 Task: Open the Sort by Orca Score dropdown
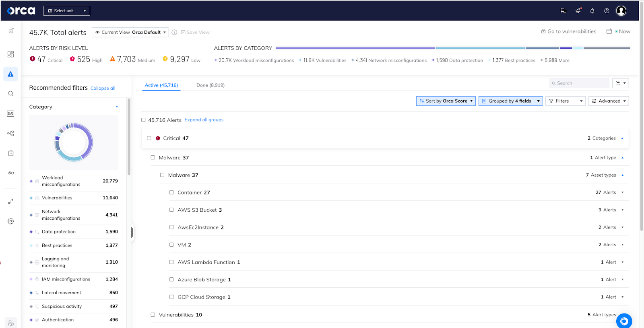[446, 101]
